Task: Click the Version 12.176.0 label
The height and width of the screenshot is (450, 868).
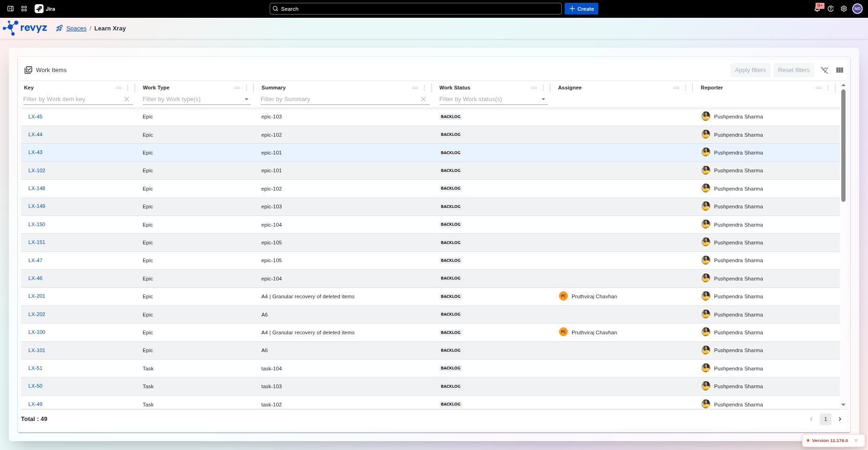Action: [830, 441]
